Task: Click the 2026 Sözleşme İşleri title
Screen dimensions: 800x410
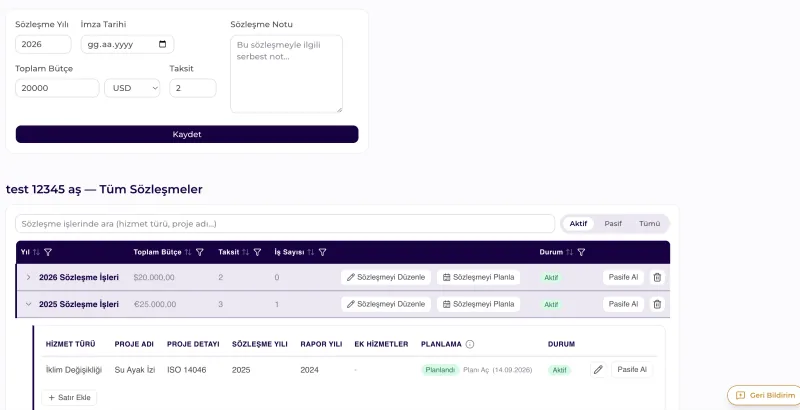Action: [79, 277]
